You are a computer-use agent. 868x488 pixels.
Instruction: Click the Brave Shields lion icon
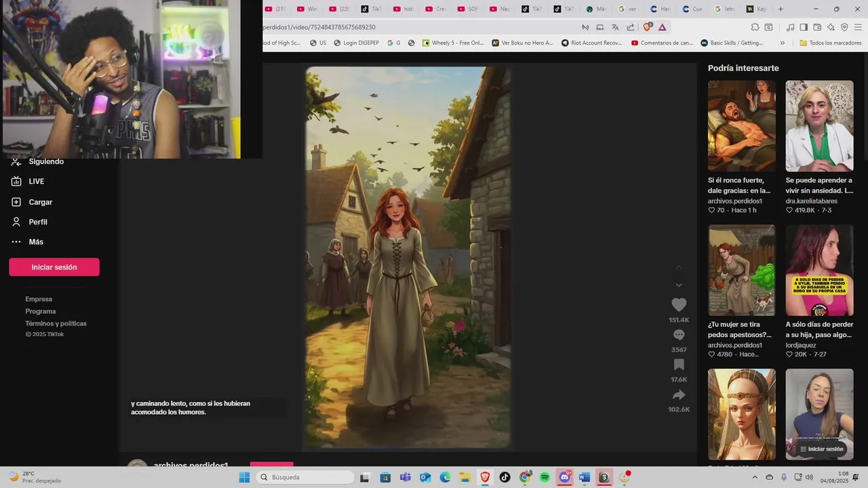pyautogui.click(x=648, y=27)
